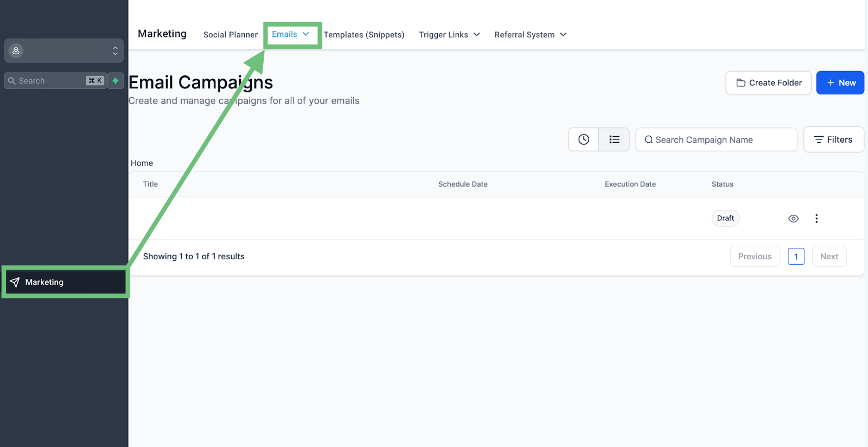Image resolution: width=868 pixels, height=447 pixels.
Task: Go to Templates (Snippets) tab
Action: tap(364, 35)
